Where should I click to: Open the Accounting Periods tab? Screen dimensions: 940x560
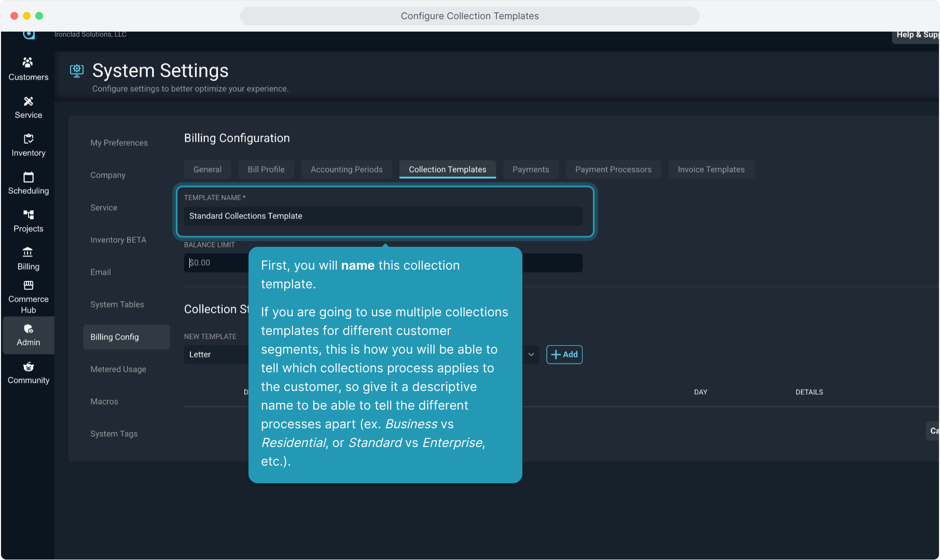click(346, 170)
